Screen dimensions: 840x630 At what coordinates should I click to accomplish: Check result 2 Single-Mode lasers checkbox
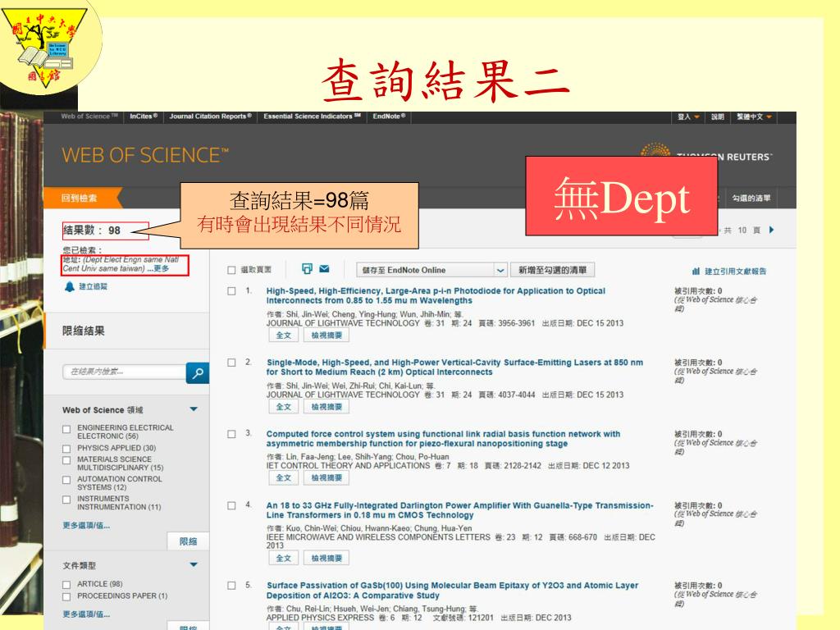231,363
